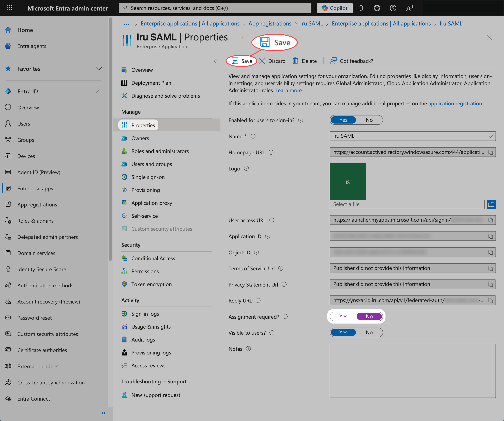Copy the Privacy Statement Url
Viewport: 504px width, 421px height.
coord(491,284)
